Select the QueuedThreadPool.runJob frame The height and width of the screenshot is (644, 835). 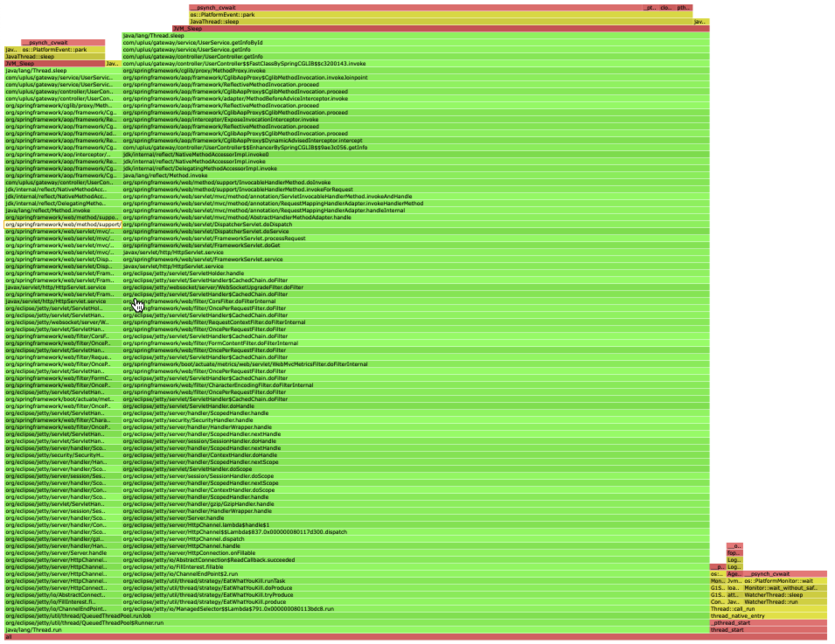point(357,616)
